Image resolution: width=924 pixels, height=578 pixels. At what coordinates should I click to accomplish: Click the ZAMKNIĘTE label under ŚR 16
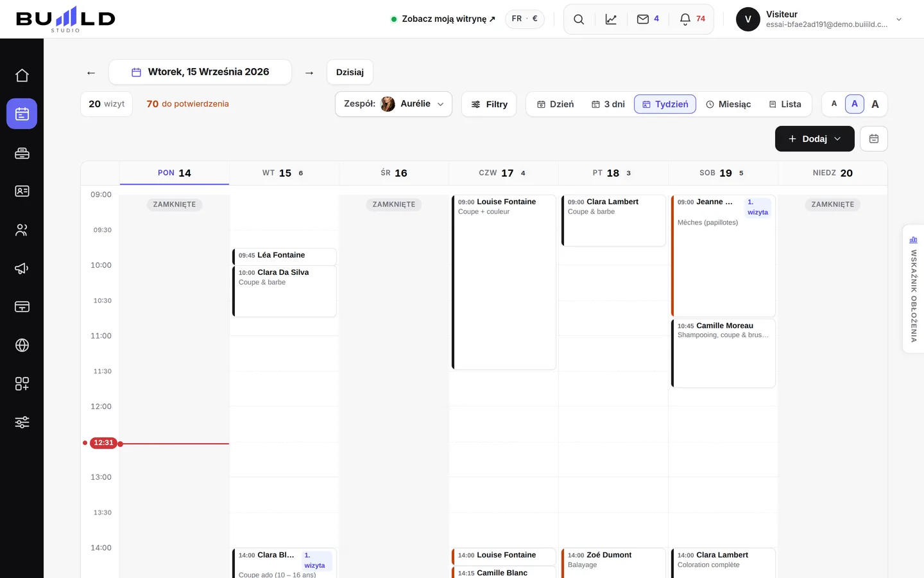click(x=394, y=204)
